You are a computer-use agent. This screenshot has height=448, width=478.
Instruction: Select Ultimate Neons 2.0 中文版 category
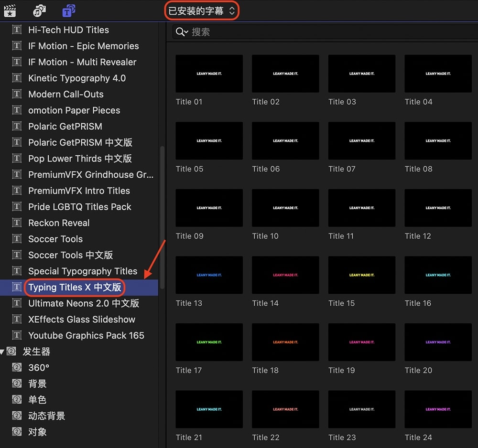pyautogui.click(x=83, y=303)
